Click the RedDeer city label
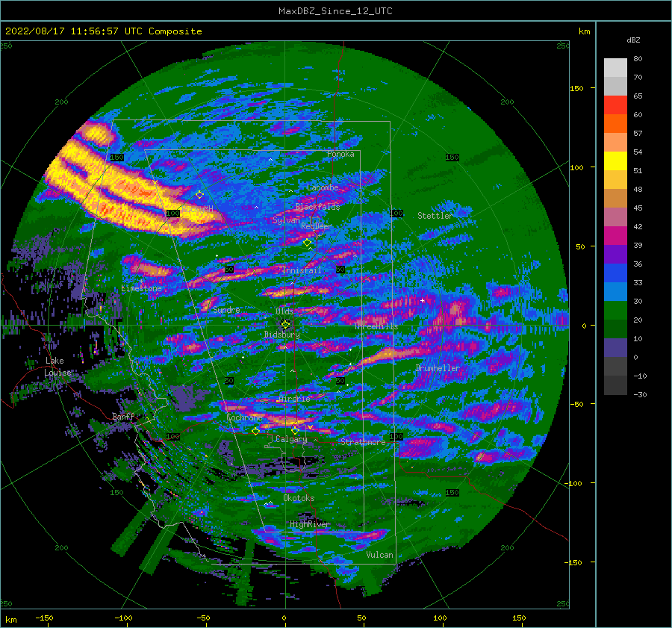 tap(317, 226)
